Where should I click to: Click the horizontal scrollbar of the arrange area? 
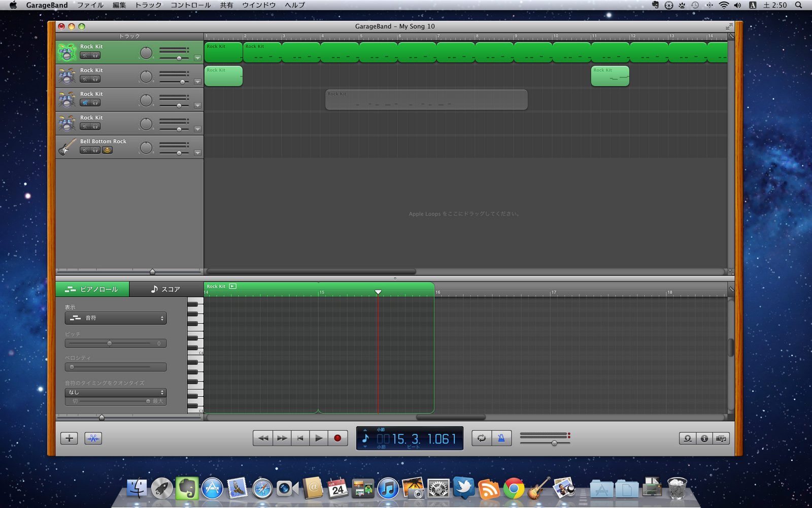click(x=311, y=272)
